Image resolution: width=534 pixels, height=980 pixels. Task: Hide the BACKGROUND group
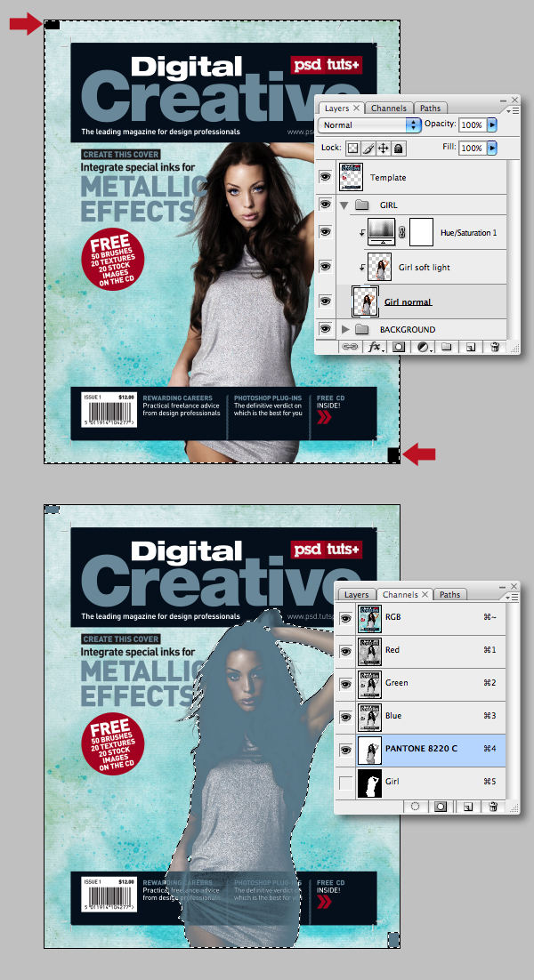(x=325, y=329)
